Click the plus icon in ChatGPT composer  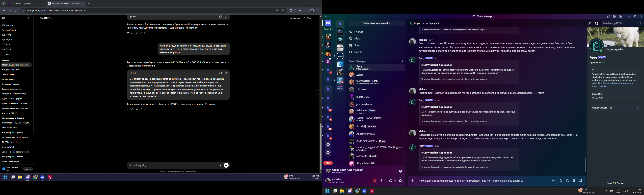130,165
